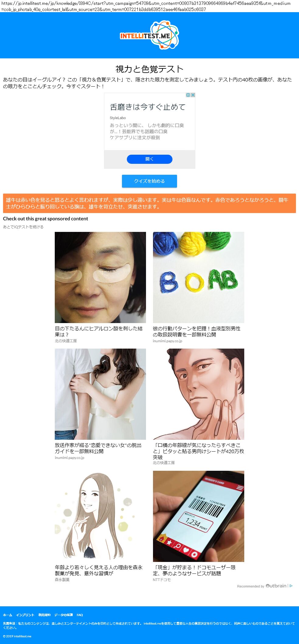
Task: Go to ホーム in footer menu
Action: [8, 615]
